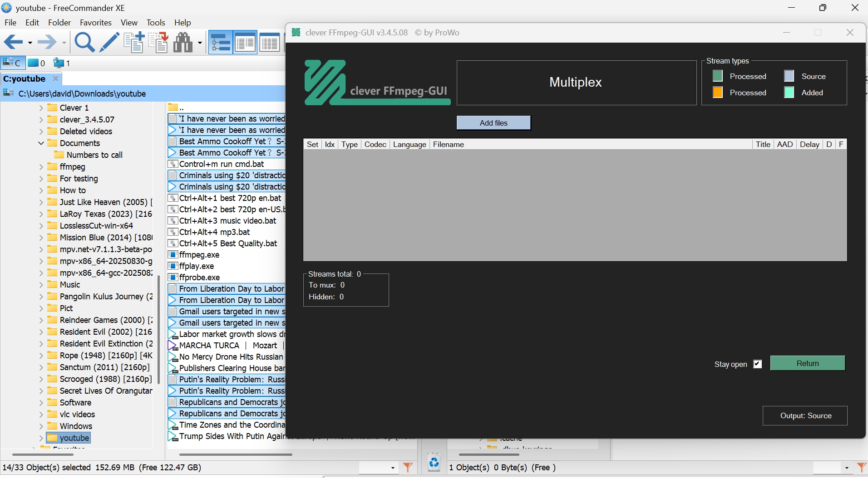Click the FreeCommander app icon in title bar

tap(7, 8)
